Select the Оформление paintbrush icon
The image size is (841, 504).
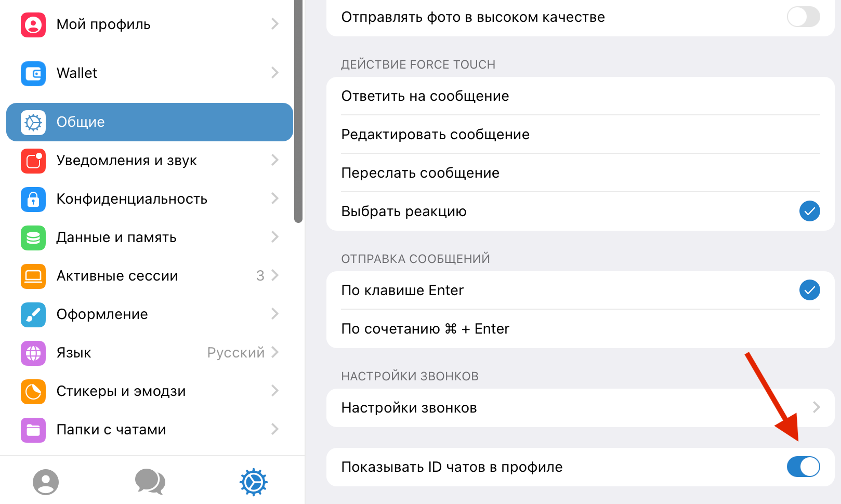click(x=33, y=314)
